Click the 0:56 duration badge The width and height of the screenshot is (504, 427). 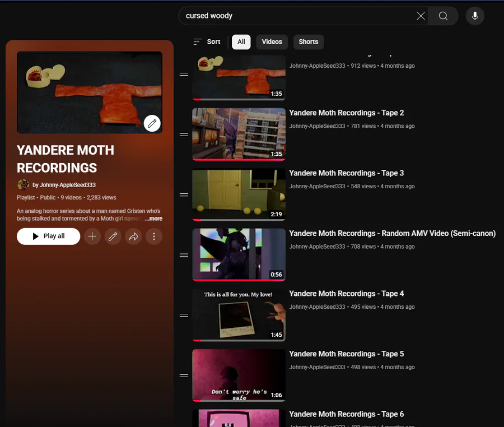point(276,275)
